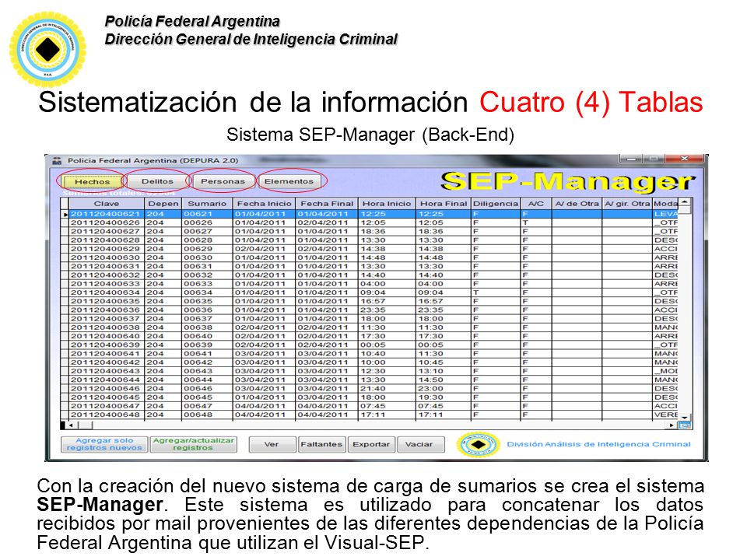Viewport: 747px width, 560px height.
Task: Click the Ver button
Action: point(272,444)
